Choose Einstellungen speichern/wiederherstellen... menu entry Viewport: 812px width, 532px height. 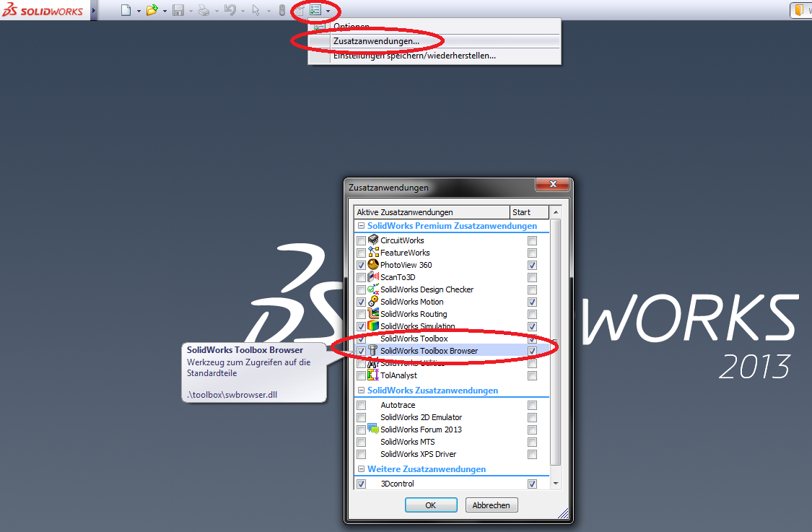pos(434,56)
